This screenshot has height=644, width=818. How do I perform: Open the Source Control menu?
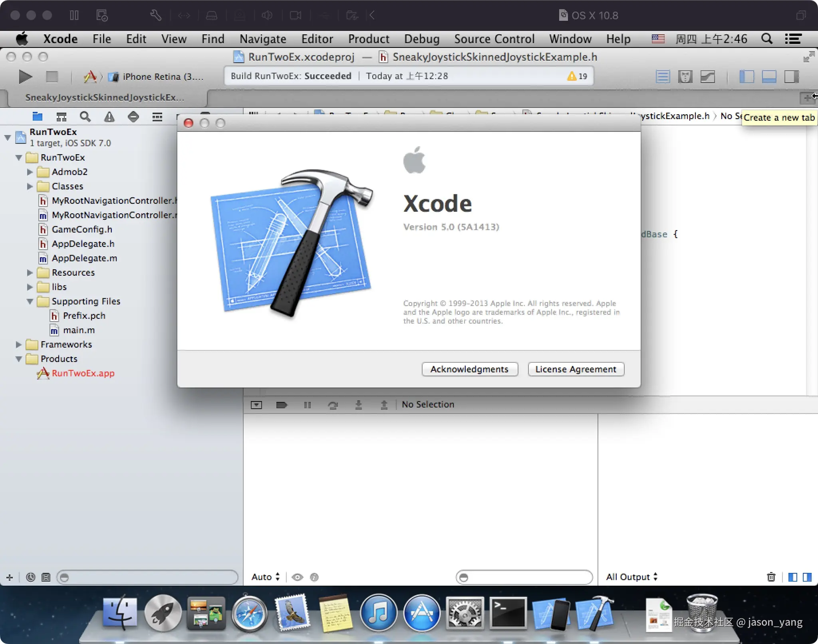coord(494,39)
